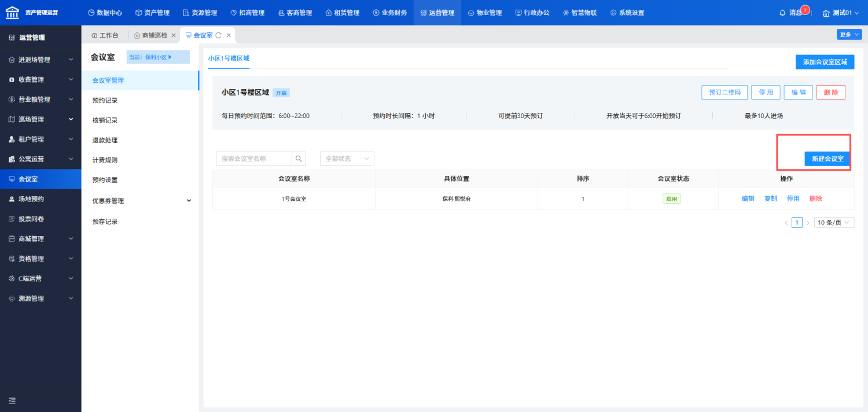Open the 10 条/页 page size dropdown
This screenshot has width=868, height=412.
(x=834, y=223)
